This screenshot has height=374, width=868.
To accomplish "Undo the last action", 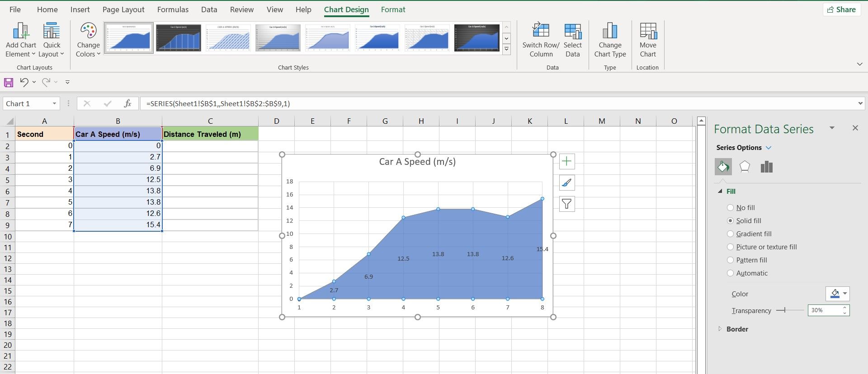I will pos(24,82).
